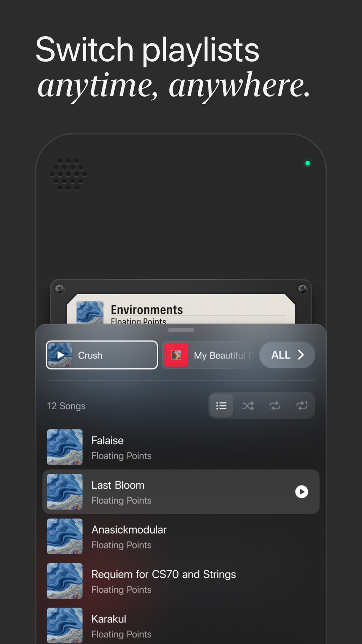Play the song Falaise
362x644 pixels.
181,447
